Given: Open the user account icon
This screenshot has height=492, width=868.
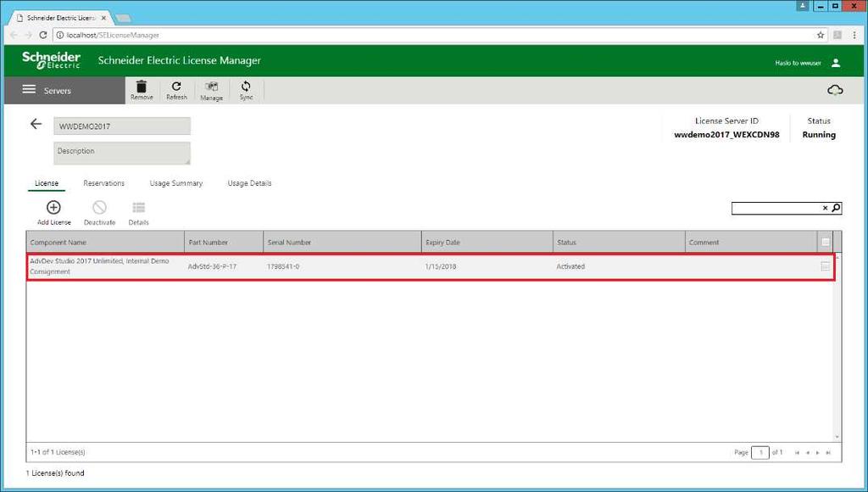Looking at the screenshot, I should pos(836,63).
